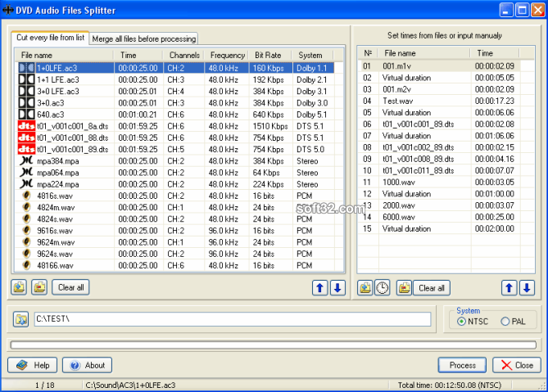548x392 pixels.
Task: Click Dolby icon of 1+1 LFE.ac3
Action: (26, 79)
